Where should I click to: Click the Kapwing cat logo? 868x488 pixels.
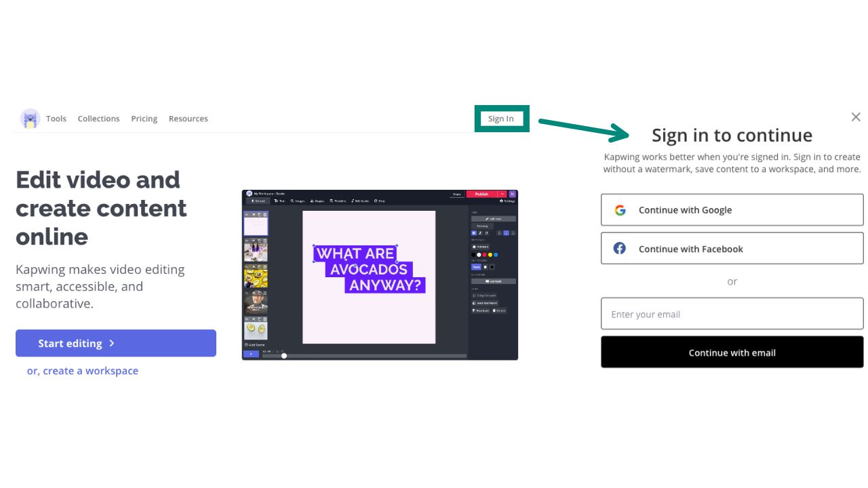tap(30, 119)
